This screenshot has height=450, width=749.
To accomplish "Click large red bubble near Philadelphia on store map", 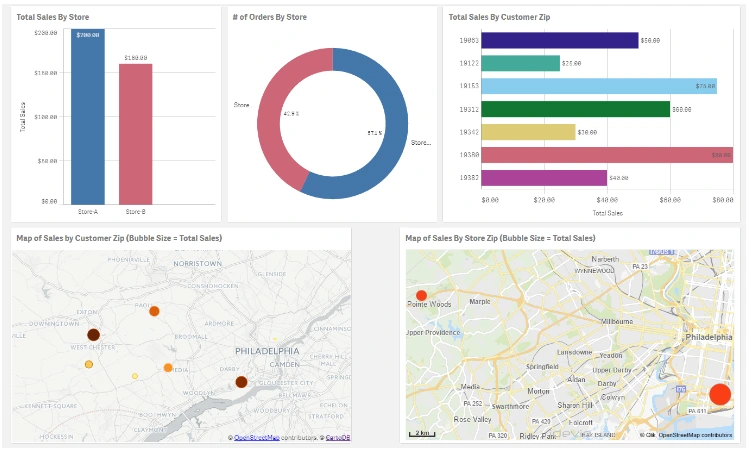I will 720,394.
